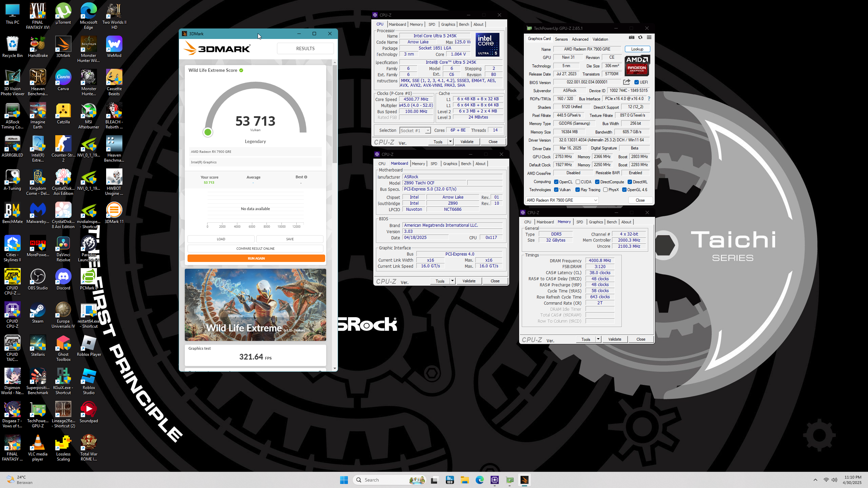Screen dimensions: 868x488
Task: Open the Roblox Studio desktop icon
Action: pos(88,382)
